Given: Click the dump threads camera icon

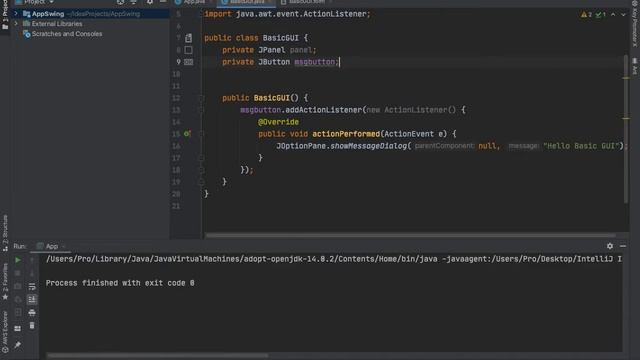Looking at the screenshot, I should [18, 287].
